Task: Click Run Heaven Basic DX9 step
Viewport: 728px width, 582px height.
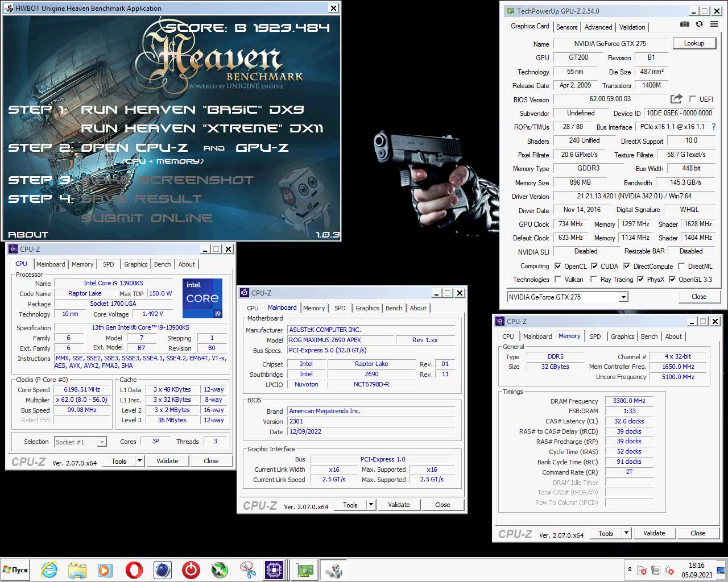Action: coord(192,109)
